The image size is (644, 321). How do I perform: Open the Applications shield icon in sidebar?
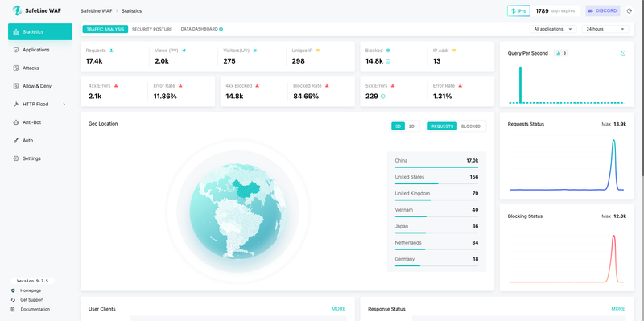(x=16, y=50)
